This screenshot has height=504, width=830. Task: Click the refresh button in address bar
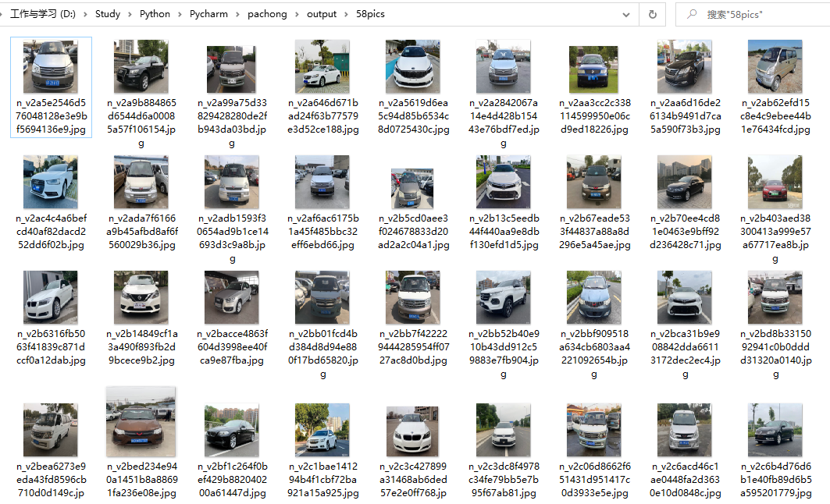(x=652, y=14)
